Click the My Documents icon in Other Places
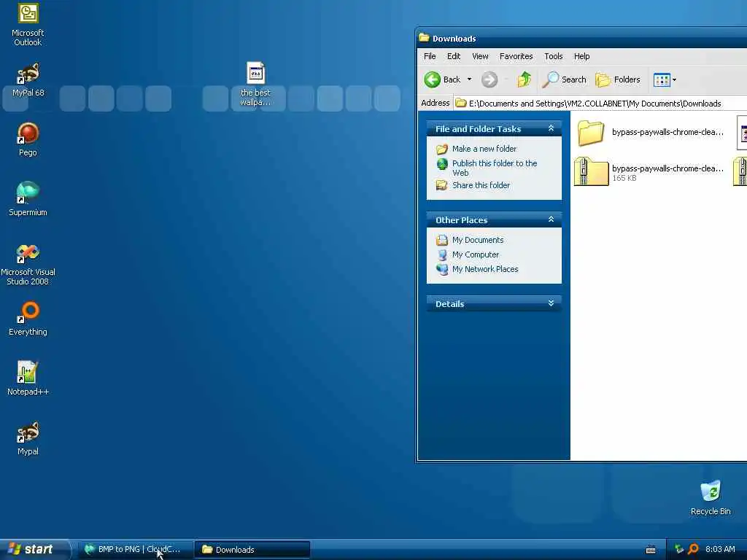Image resolution: width=747 pixels, height=560 pixels. tap(442, 240)
